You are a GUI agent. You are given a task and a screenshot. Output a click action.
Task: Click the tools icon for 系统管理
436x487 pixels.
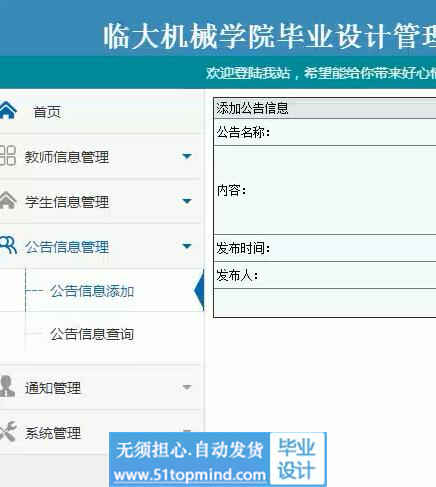[x=8, y=431]
